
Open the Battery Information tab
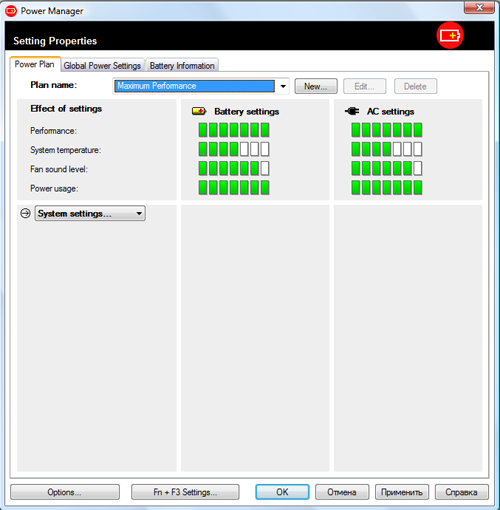[x=182, y=65]
